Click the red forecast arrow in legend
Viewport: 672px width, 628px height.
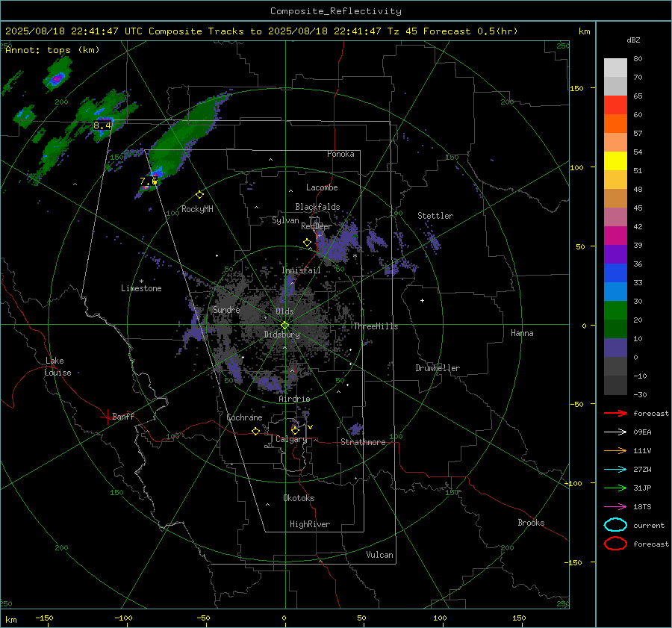[x=615, y=413]
